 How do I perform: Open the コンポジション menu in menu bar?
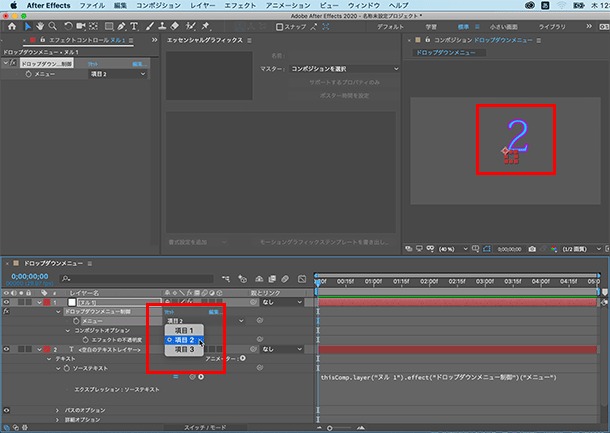(158, 5)
